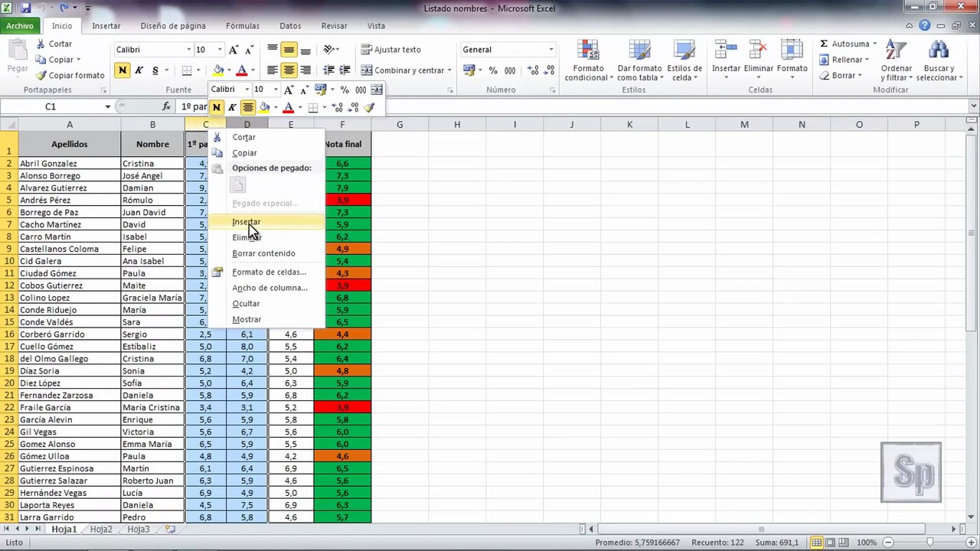Align text to bottom in ribbon
The height and width of the screenshot is (551, 980).
pyautogui.click(x=305, y=50)
